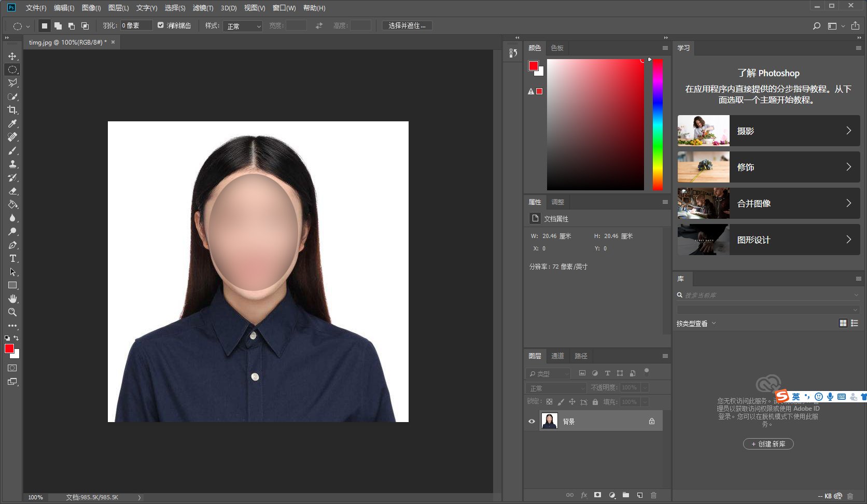Toggle Quick Mask mode icon
Screen dimensions: 867x504
pos(12,368)
